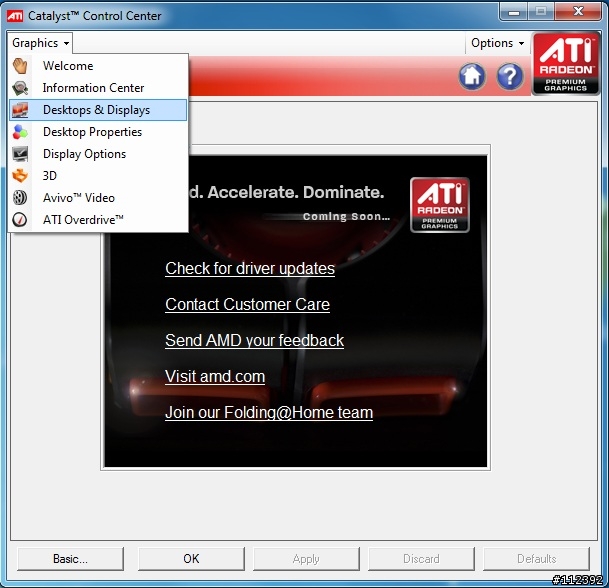Open help with the question mark icon
This screenshot has width=609, height=588.
(x=510, y=76)
